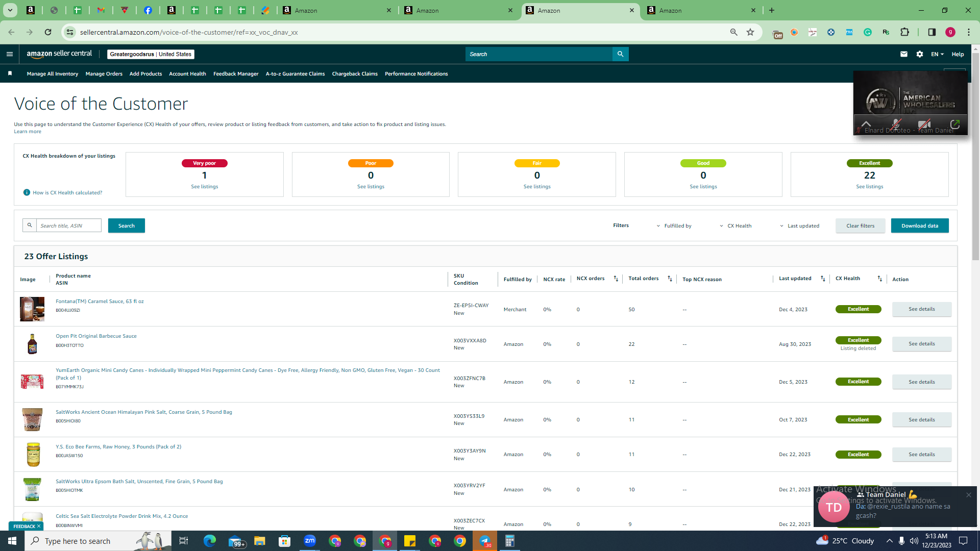980x551 pixels.
Task: Click See details for Open Pit Barbecue Sauce
Action: tap(922, 344)
